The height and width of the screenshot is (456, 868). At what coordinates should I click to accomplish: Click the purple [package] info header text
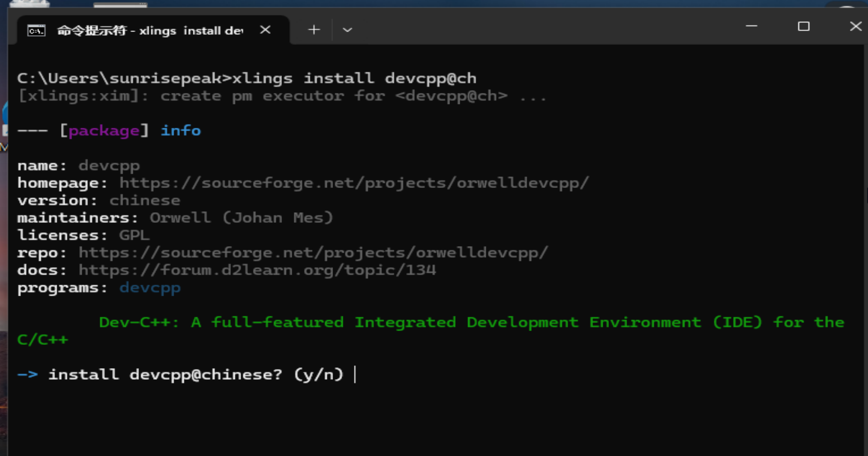pyautogui.click(x=105, y=130)
